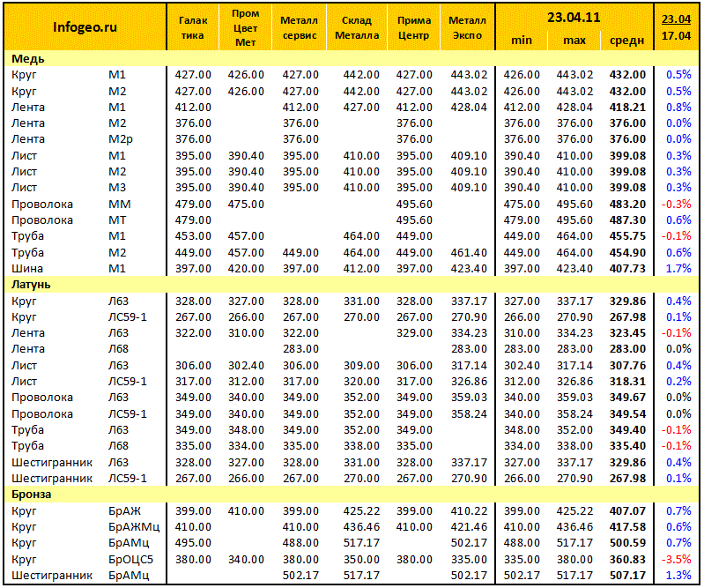Click average 360.83 for Круг БрОЦС5
The image size is (704, 588).
pyautogui.click(x=627, y=560)
